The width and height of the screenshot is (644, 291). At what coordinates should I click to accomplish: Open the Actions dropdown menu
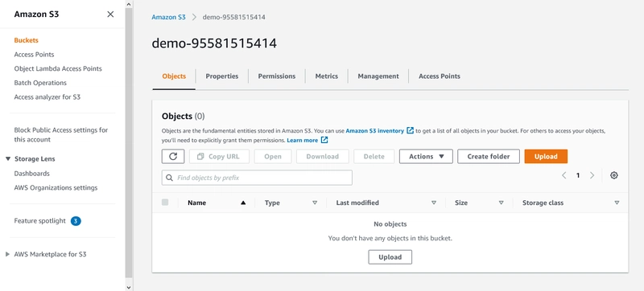[426, 157]
